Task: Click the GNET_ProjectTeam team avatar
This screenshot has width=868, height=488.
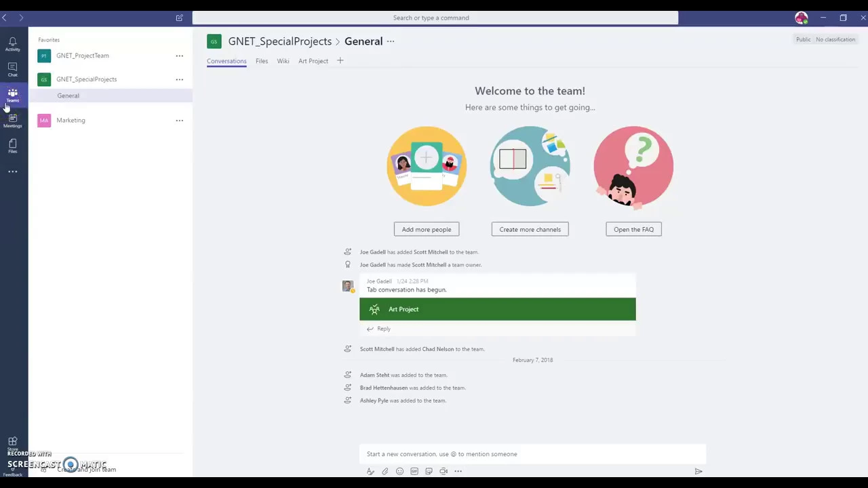Action: click(44, 56)
